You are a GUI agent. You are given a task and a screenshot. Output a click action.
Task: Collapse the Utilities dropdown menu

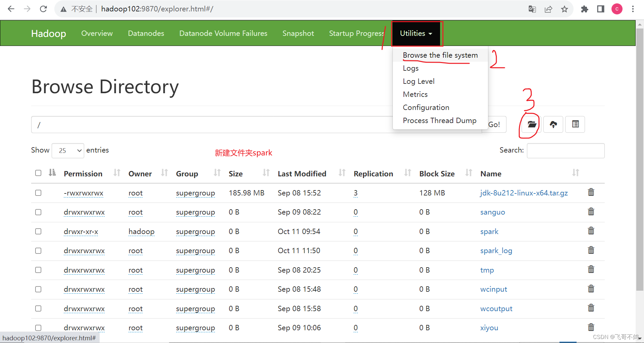click(x=416, y=34)
